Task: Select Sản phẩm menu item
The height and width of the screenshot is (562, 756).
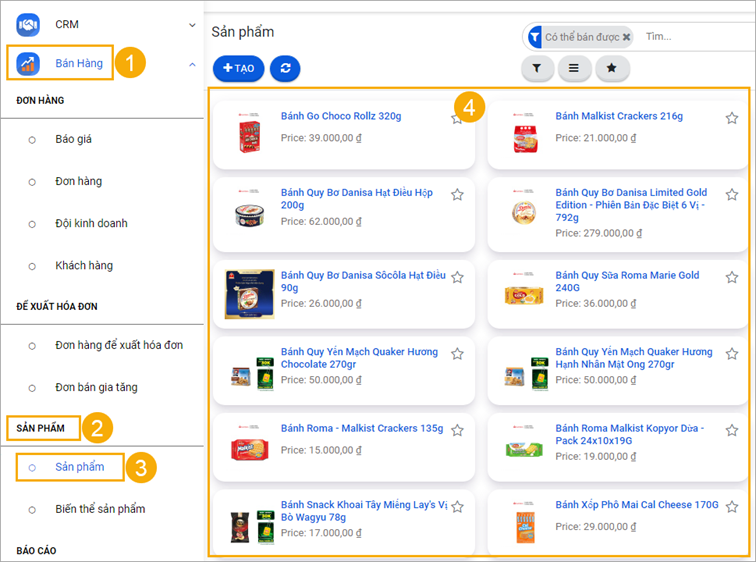Action: click(80, 467)
